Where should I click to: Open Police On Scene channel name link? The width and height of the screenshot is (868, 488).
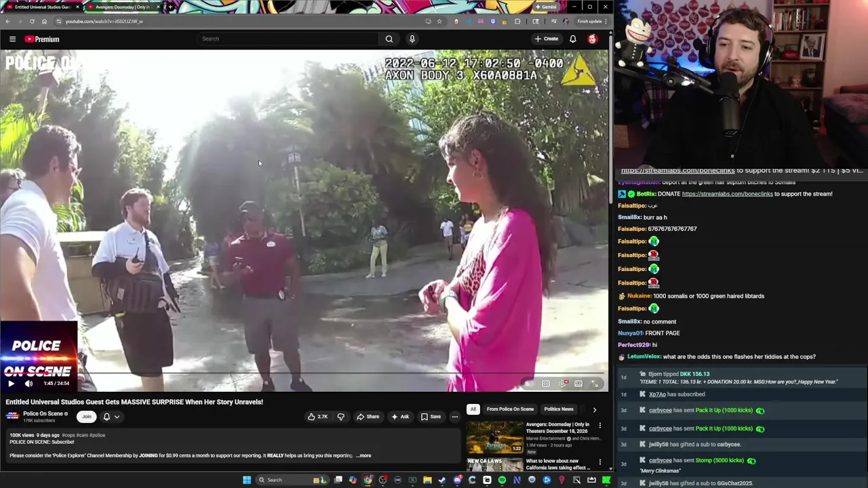click(43, 413)
